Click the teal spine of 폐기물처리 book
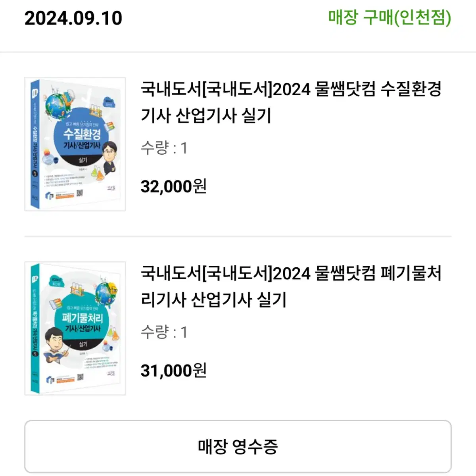 tap(35, 329)
